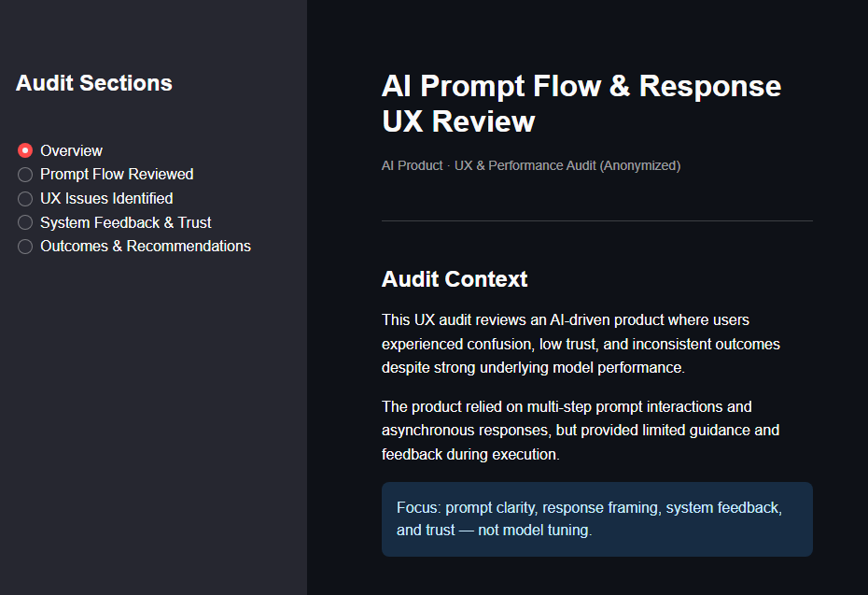Navigate to "Outcomes & Recommendations" label text
The height and width of the screenshot is (595, 868).
click(x=145, y=247)
